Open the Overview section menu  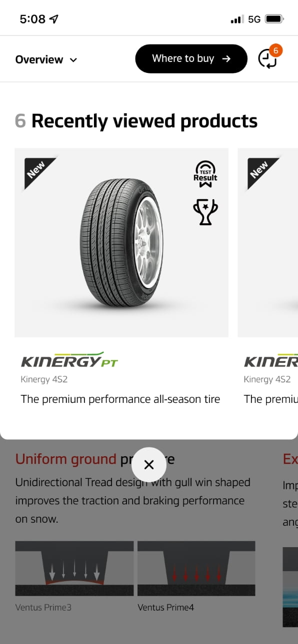46,59
